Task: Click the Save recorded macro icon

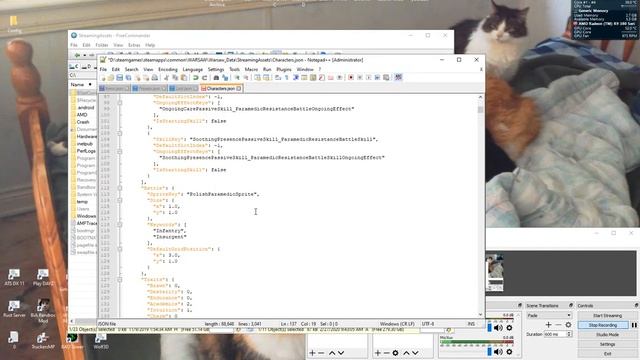Action: click(x=386, y=78)
